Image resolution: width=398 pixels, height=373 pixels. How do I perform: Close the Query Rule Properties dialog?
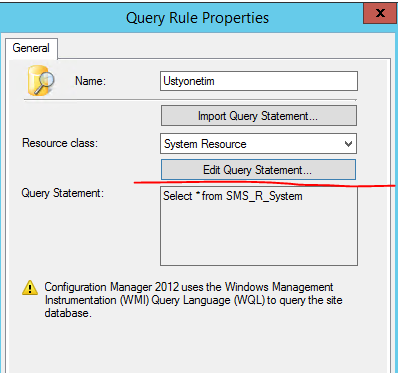(x=380, y=13)
